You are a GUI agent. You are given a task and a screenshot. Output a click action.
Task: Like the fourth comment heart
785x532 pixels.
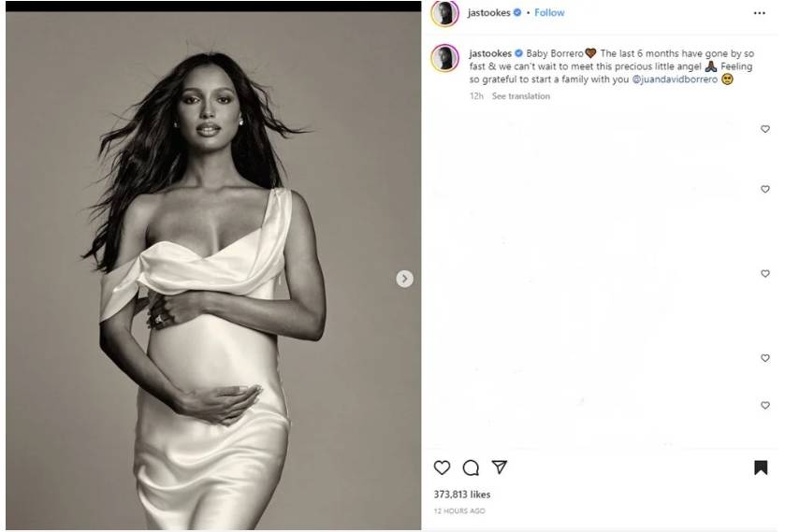point(765,358)
